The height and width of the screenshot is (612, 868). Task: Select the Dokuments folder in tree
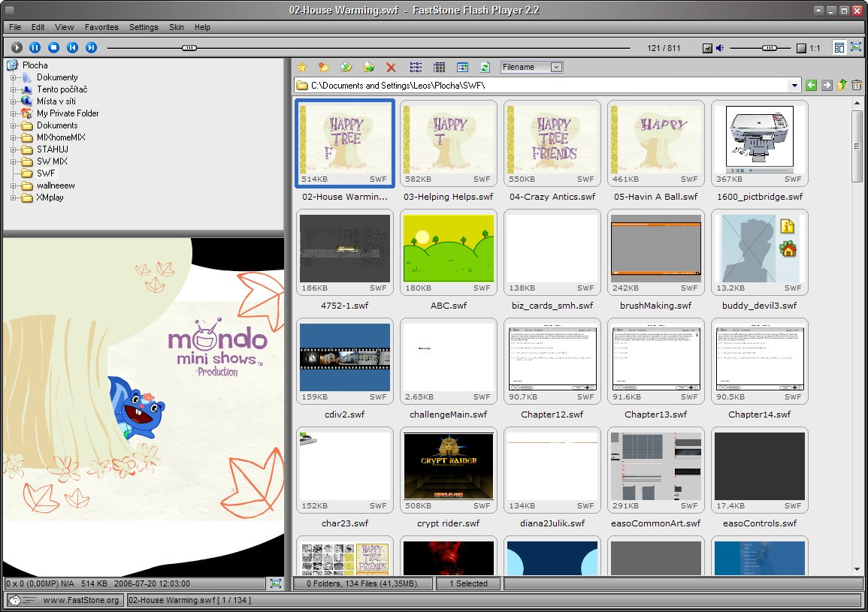pos(57,125)
